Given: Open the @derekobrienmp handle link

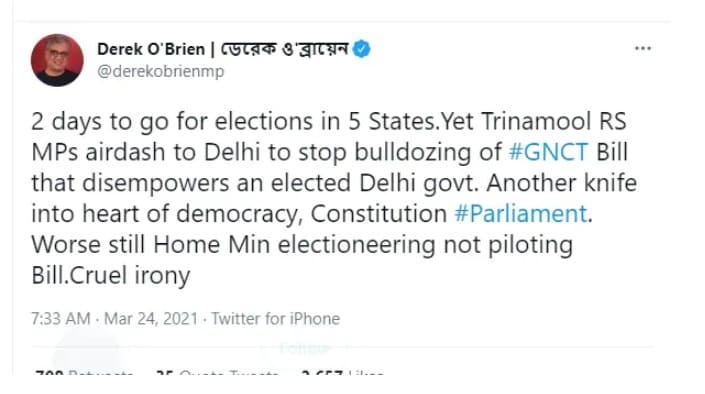Looking at the screenshot, I should 161,71.
